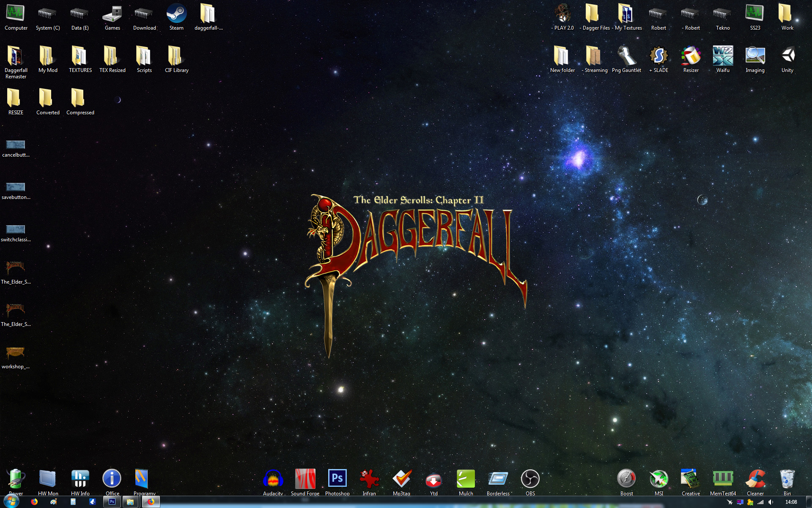Open the Work folder

click(787, 18)
